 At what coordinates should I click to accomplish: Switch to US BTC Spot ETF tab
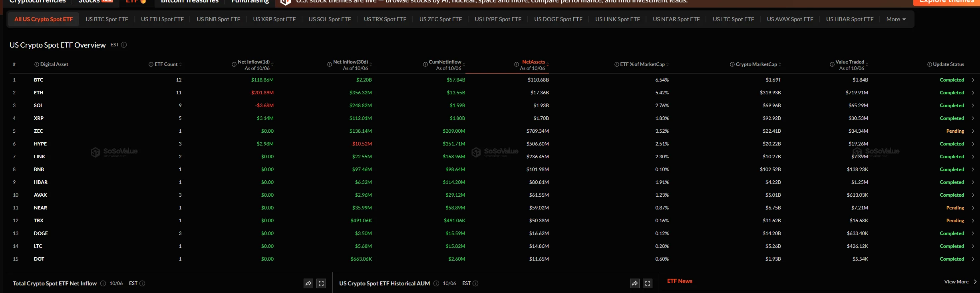pyautogui.click(x=107, y=19)
